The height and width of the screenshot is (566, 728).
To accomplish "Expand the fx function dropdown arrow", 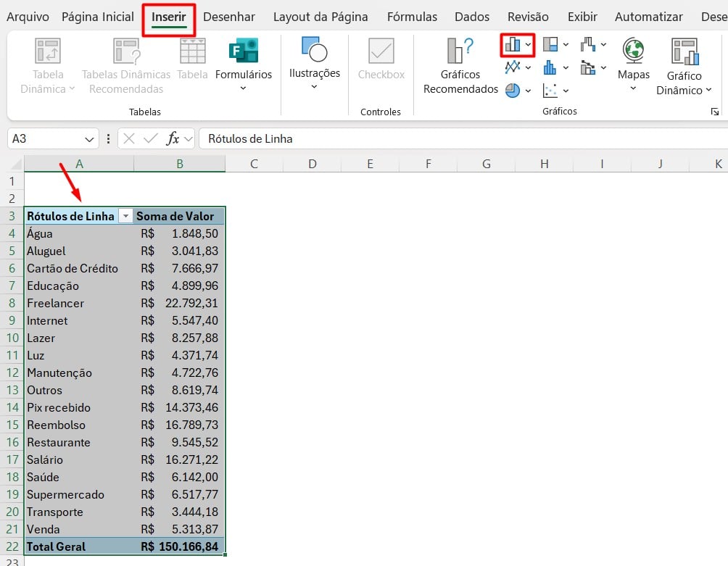I will tap(188, 138).
